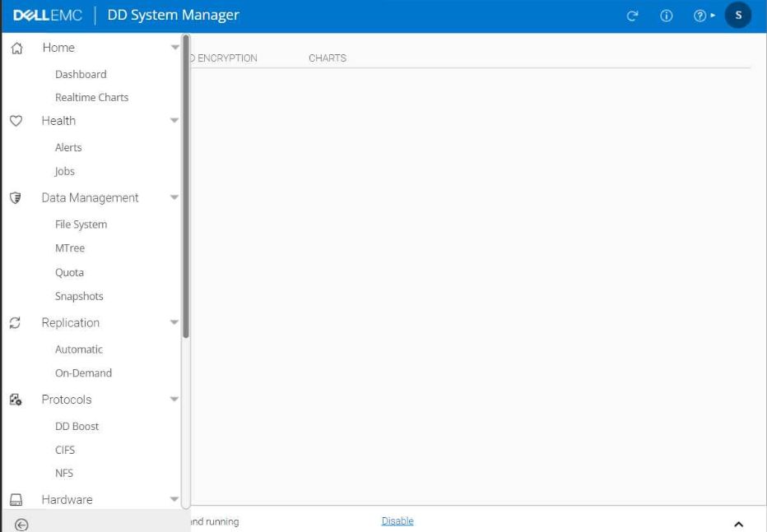
Task: Collapse the Replication section arrow
Action: point(174,322)
